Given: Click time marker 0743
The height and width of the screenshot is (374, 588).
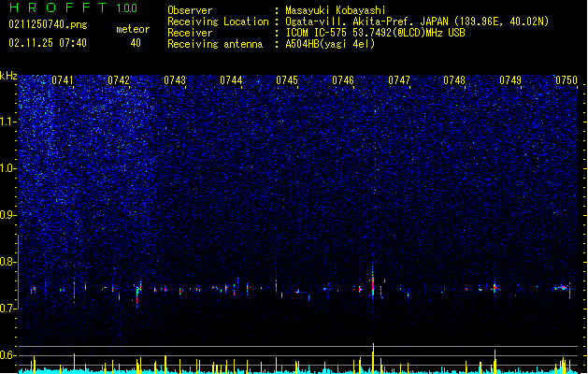Looking at the screenshot, I should [175, 80].
